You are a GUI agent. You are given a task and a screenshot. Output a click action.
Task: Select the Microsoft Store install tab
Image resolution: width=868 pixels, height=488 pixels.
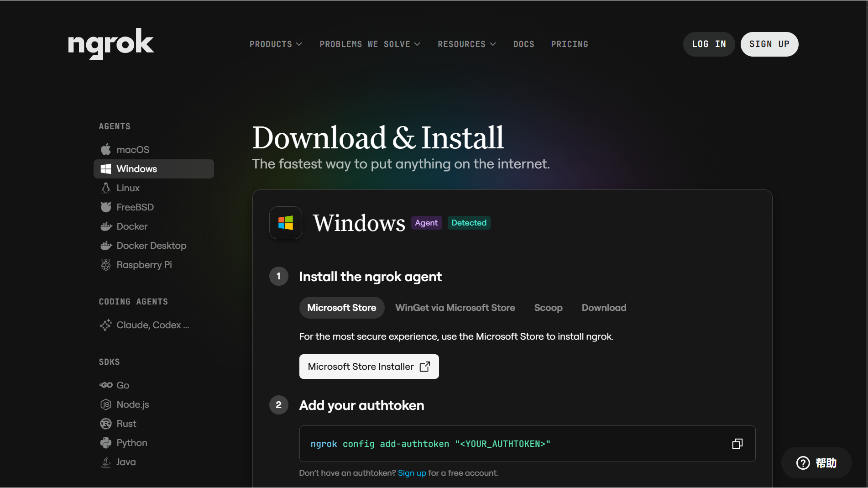point(342,308)
